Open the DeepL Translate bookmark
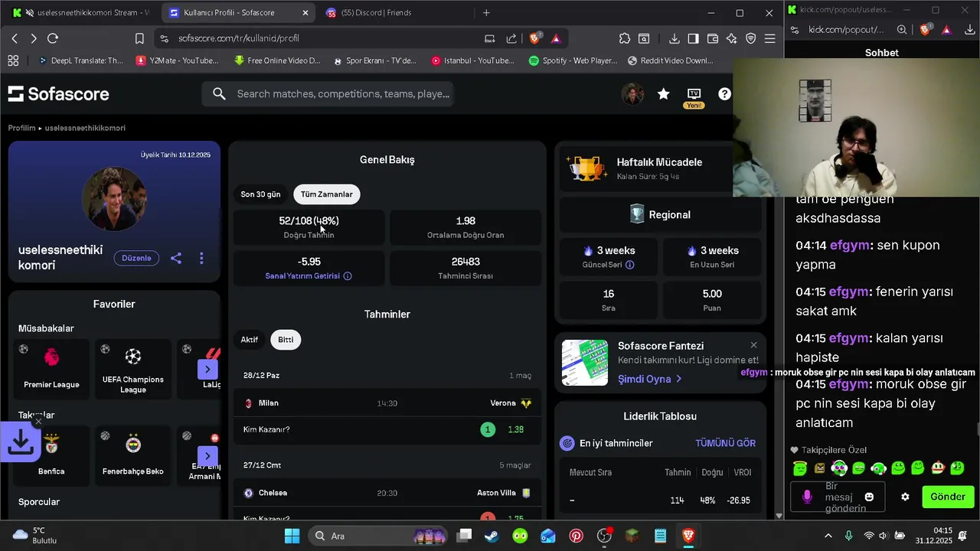This screenshot has width=980, height=551. click(80, 60)
